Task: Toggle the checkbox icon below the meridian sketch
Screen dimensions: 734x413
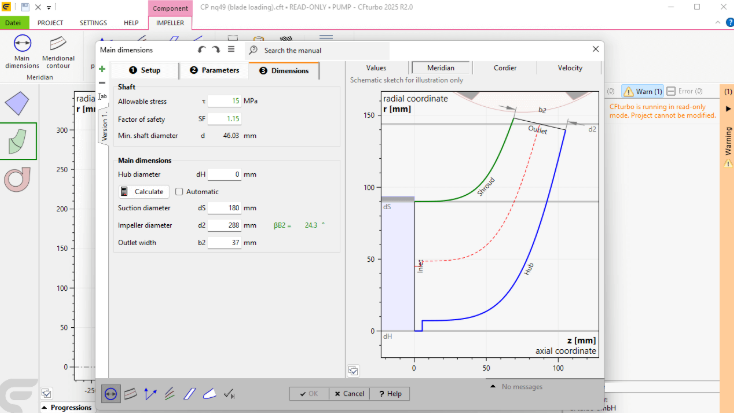Action: point(353,371)
